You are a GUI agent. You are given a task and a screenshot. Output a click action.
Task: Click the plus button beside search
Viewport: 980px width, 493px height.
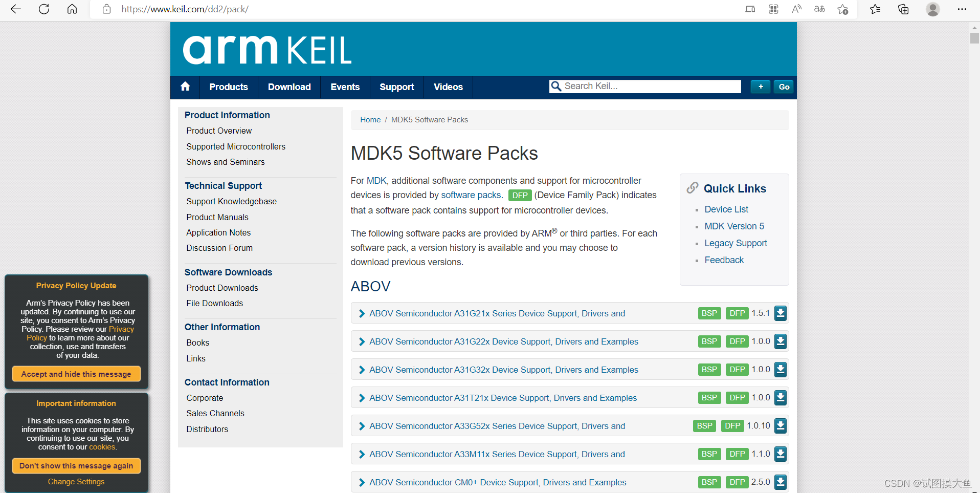tap(761, 87)
